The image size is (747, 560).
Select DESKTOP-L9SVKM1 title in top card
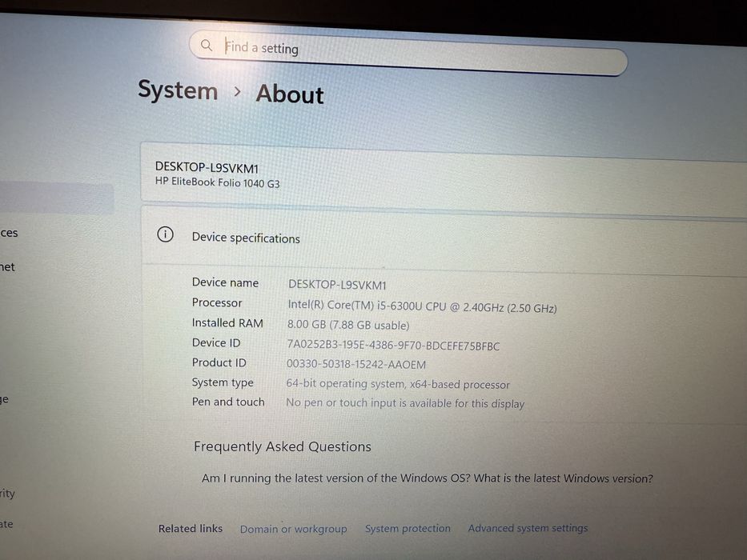pyautogui.click(x=207, y=168)
